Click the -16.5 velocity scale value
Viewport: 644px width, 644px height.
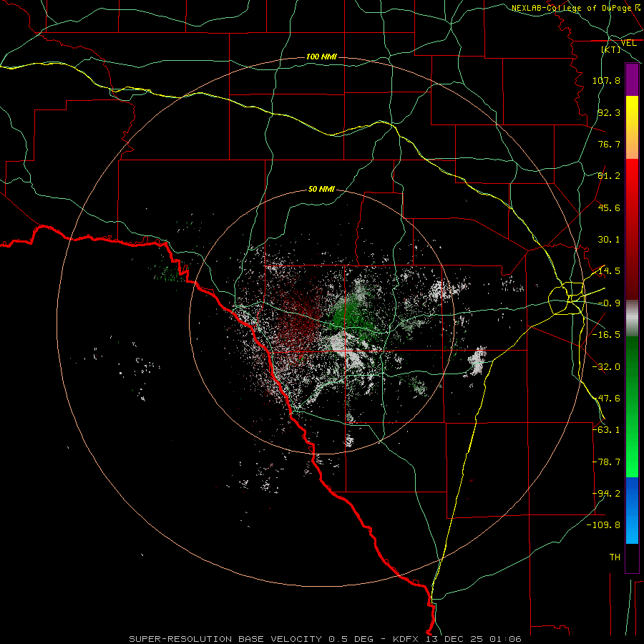[606, 335]
